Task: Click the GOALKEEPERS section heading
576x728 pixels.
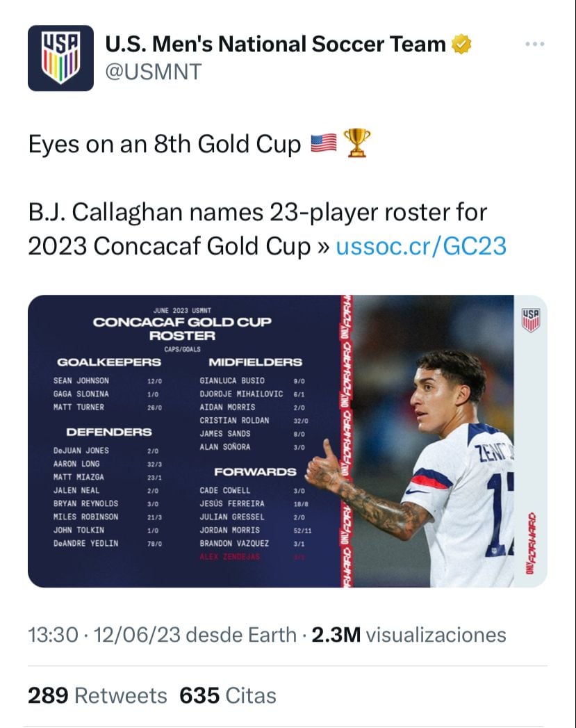Action: (110, 361)
